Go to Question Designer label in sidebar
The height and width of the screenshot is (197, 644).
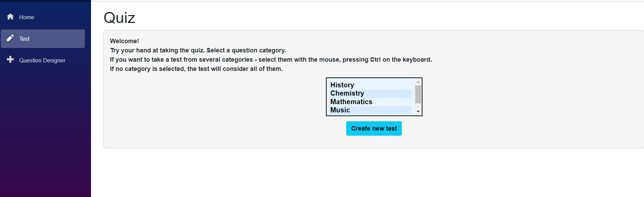[x=42, y=60]
